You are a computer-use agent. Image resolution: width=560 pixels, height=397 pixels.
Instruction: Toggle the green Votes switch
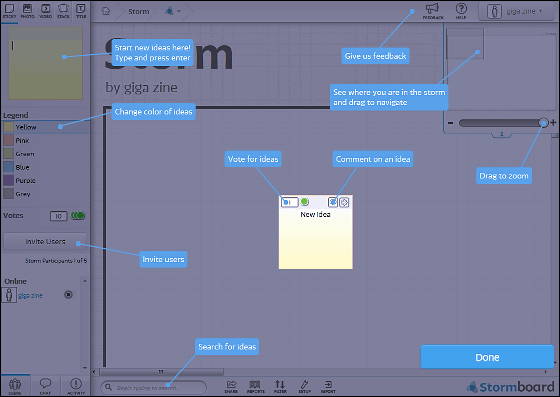click(x=78, y=216)
